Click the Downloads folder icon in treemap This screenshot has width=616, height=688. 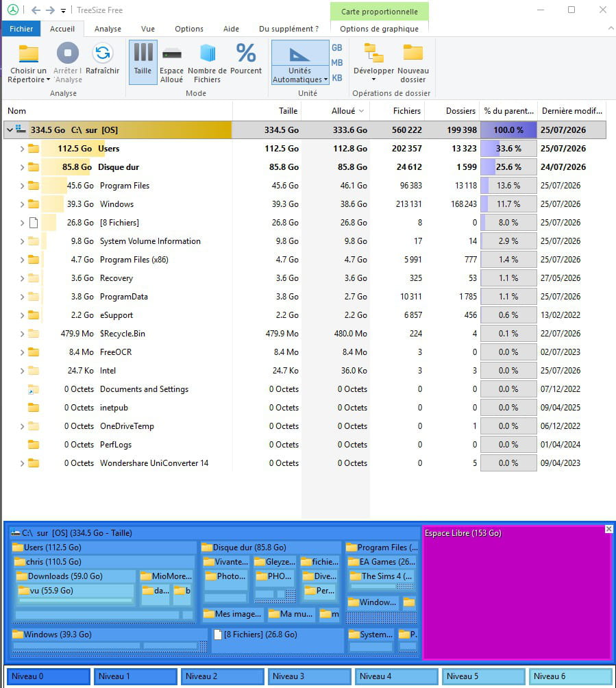point(21,576)
